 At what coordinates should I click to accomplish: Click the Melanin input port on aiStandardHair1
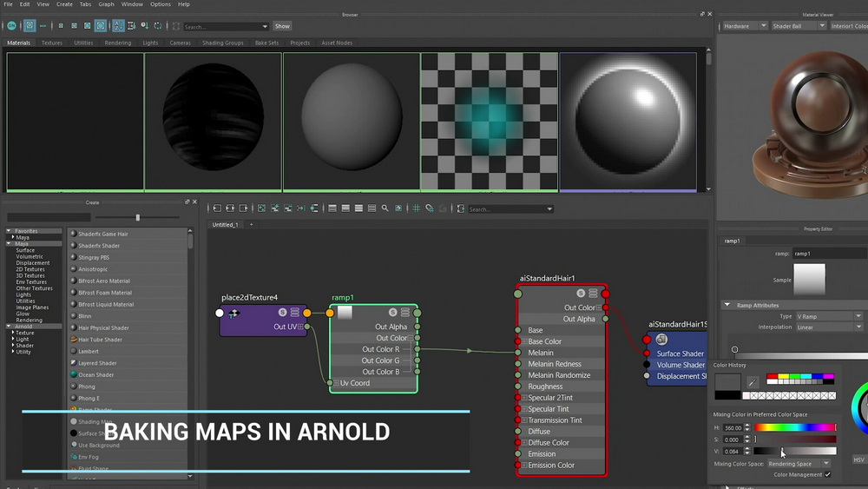[518, 353]
